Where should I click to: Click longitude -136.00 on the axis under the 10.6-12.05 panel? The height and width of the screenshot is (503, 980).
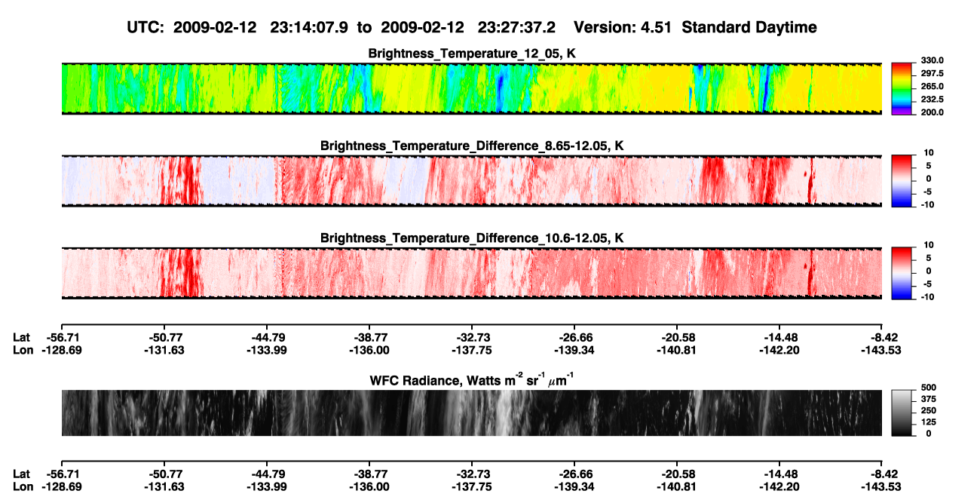[369, 350]
